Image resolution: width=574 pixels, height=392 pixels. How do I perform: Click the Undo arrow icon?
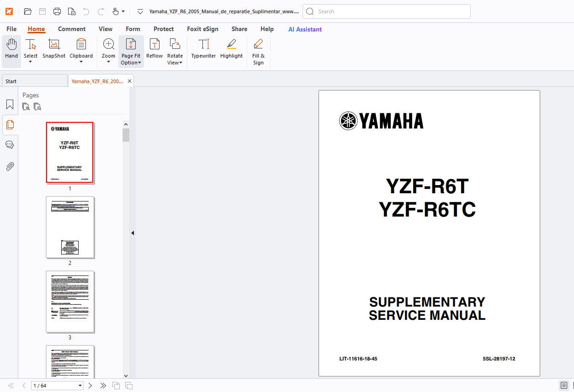[86, 11]
